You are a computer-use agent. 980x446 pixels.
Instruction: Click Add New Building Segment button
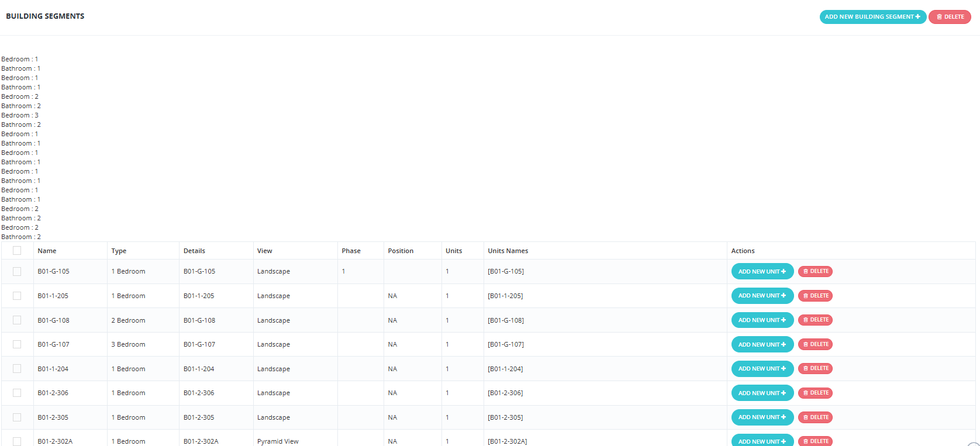pyautogui.click(x=872, y=17)
